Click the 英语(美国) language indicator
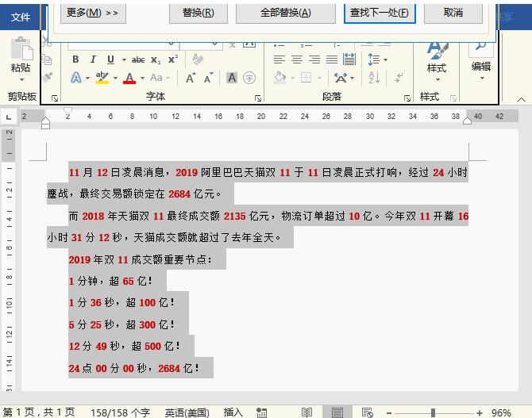This screenshot has width=532, height=418. pos(187,412)
